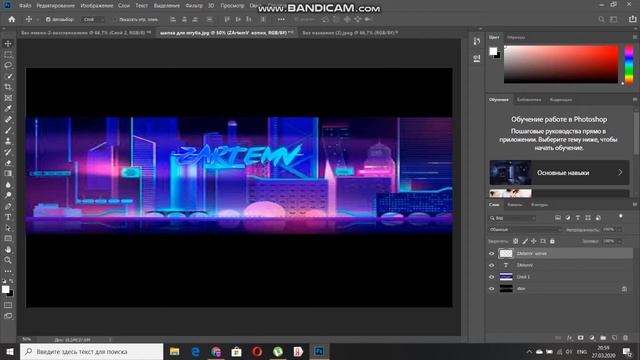Select the Eyedropper tool
Viewport: 640px width, 360px height.
coord(8,109)
